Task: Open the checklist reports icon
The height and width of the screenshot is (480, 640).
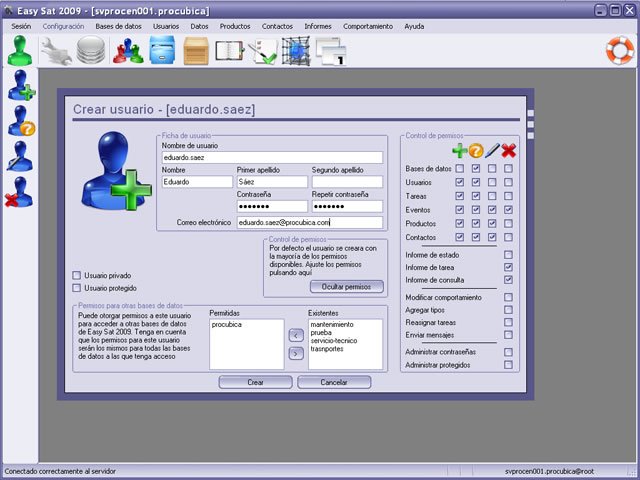Action: pyautogui.click(x=262, y=51)
